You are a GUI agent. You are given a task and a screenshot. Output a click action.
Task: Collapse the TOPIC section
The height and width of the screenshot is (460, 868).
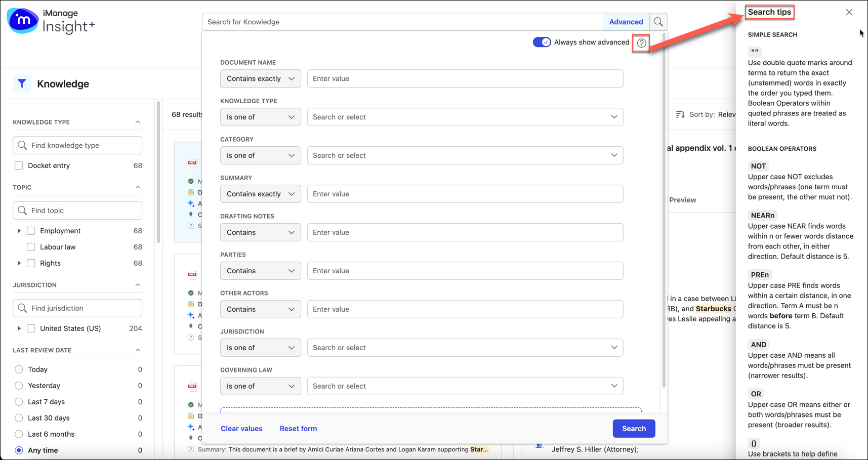click(138, 187)
